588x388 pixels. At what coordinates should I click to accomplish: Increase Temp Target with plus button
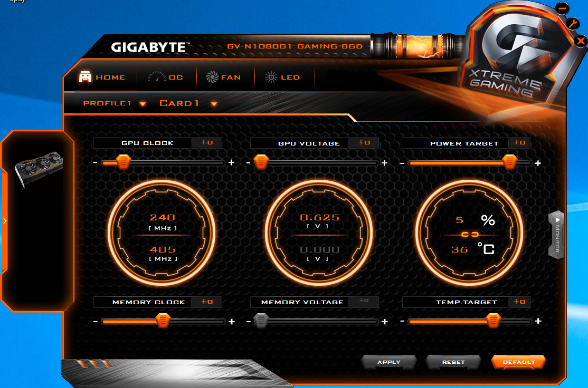coord(538,321)
